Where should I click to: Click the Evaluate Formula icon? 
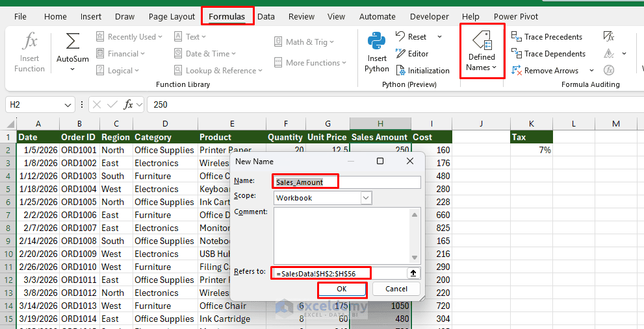609,71
